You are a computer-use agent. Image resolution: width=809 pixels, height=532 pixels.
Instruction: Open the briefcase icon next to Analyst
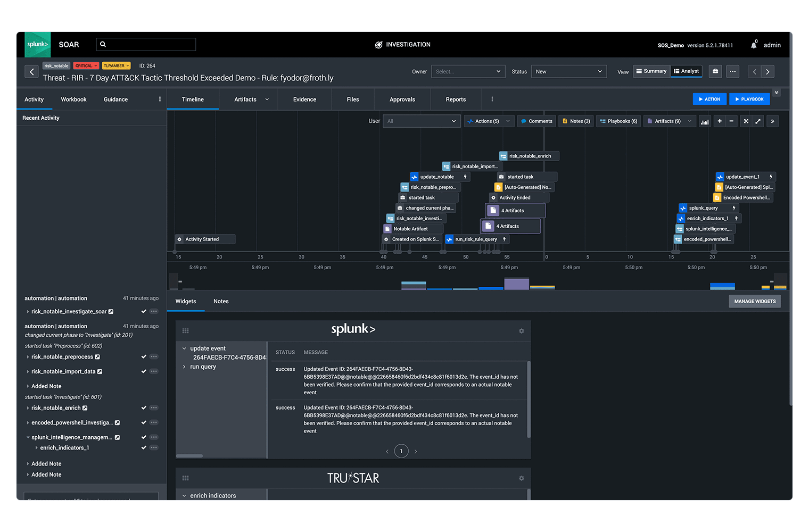point(715,71)
